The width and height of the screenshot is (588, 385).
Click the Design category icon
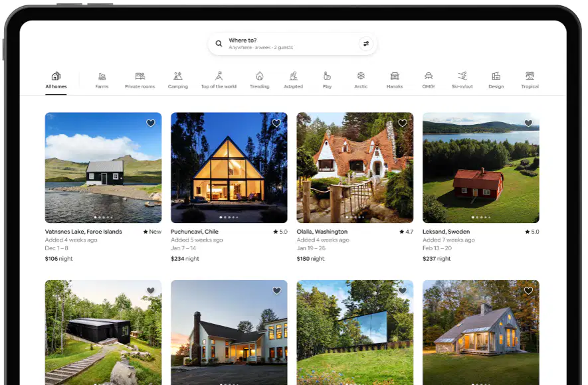coord(496,76)
